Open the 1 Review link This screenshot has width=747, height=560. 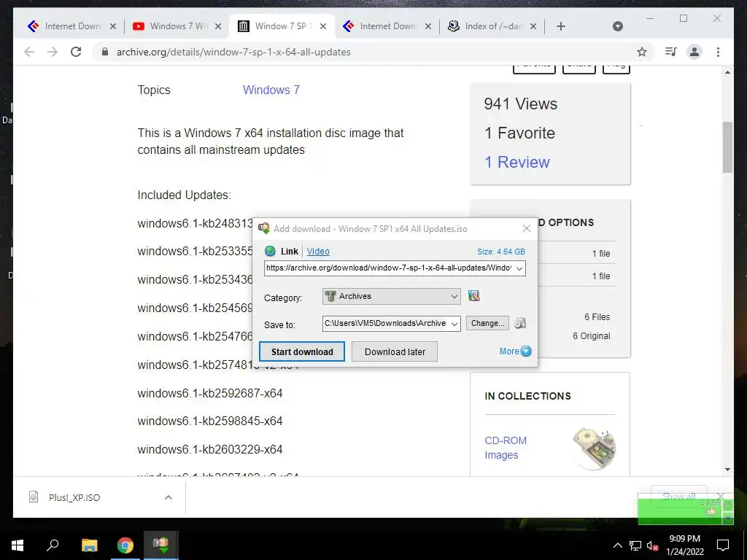(517, 162)
